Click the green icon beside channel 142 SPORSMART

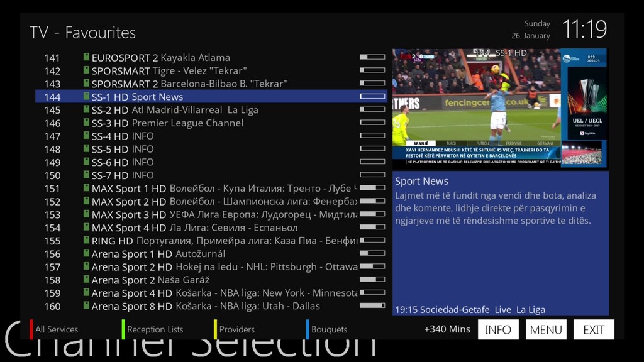coord(86,70)
